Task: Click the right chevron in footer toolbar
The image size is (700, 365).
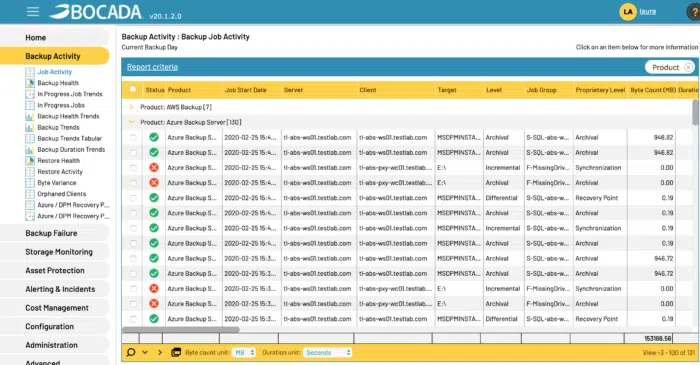Action: click(160, 353)
